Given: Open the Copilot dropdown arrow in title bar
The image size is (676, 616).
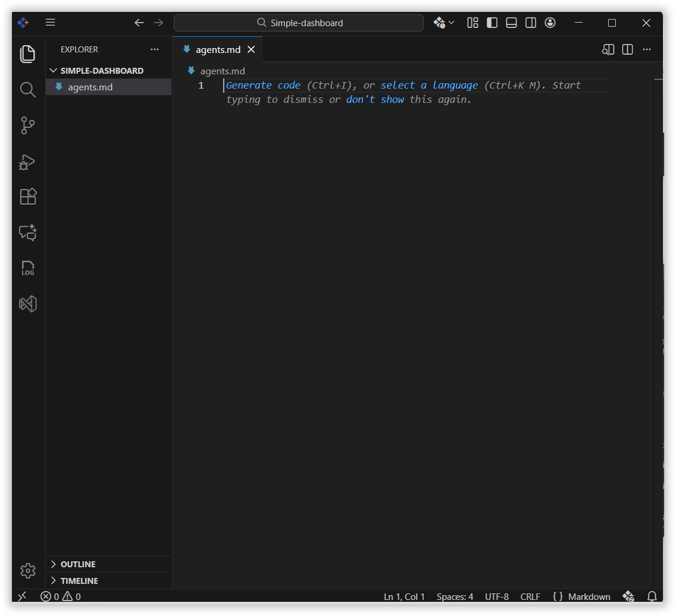Looking at the screenshot, I should [452, 23].
